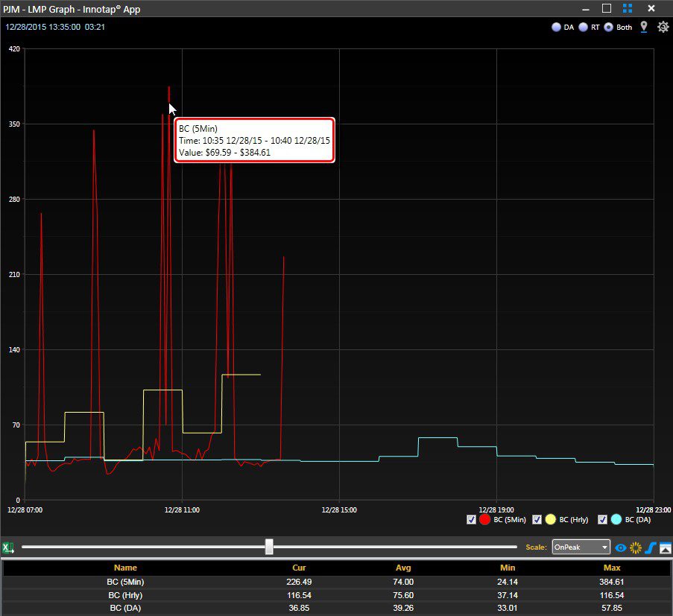Click the BC (DA) legend label

pyautogui.click(x=638, y=520)
